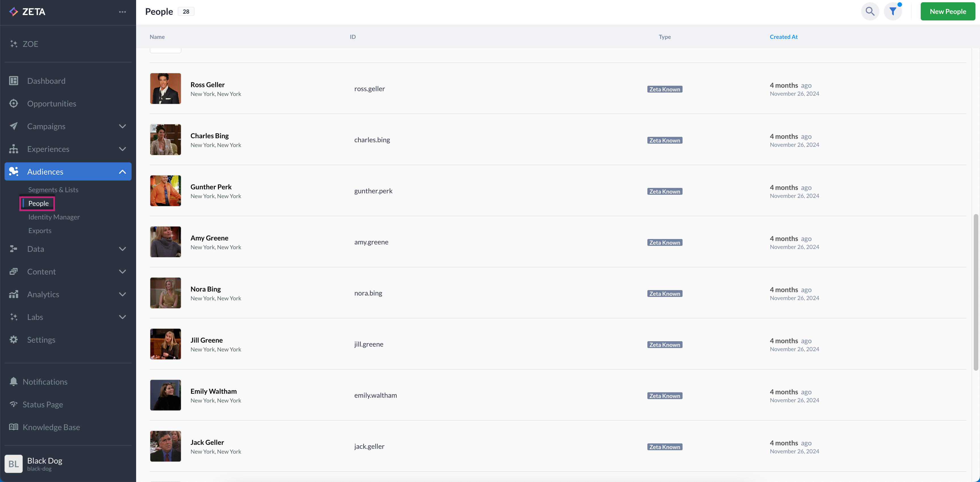The height and width of the screenshot is (482, 980).
Task: Click the Dashboard sidebar icon
Action: [14, 81]
